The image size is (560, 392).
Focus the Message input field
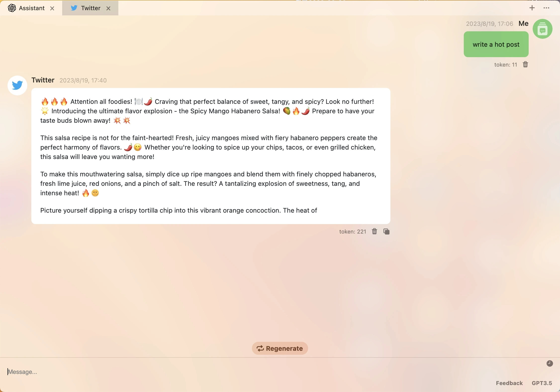tap(274, 372)
